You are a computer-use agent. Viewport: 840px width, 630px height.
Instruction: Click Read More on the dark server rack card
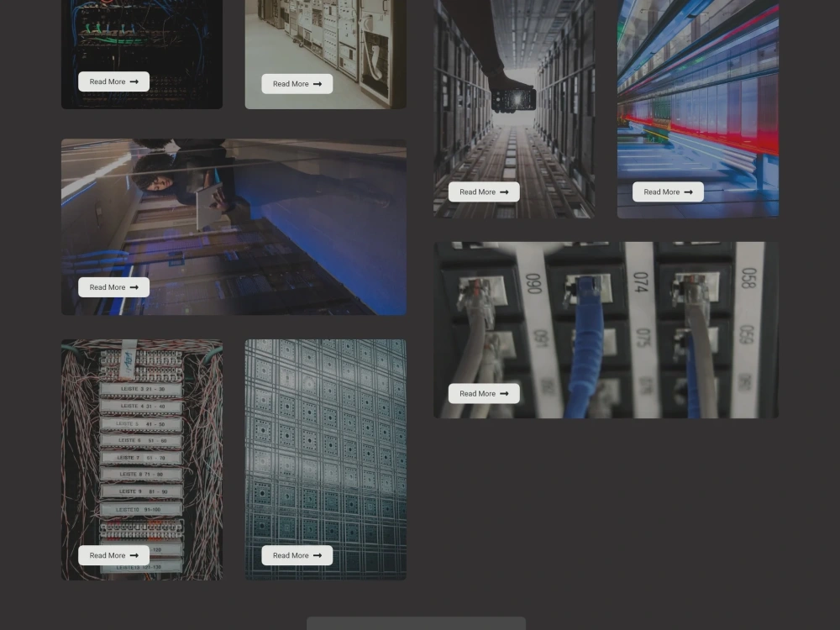[113, 81]
